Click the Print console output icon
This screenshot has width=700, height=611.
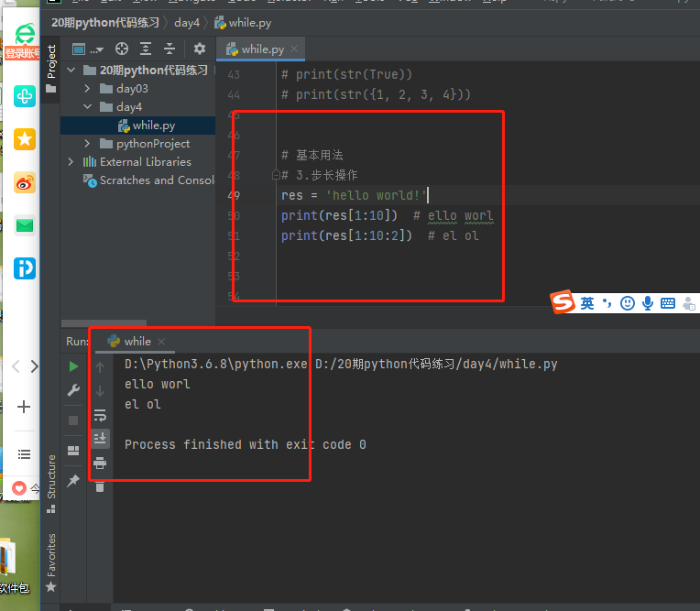click(100, 463)
